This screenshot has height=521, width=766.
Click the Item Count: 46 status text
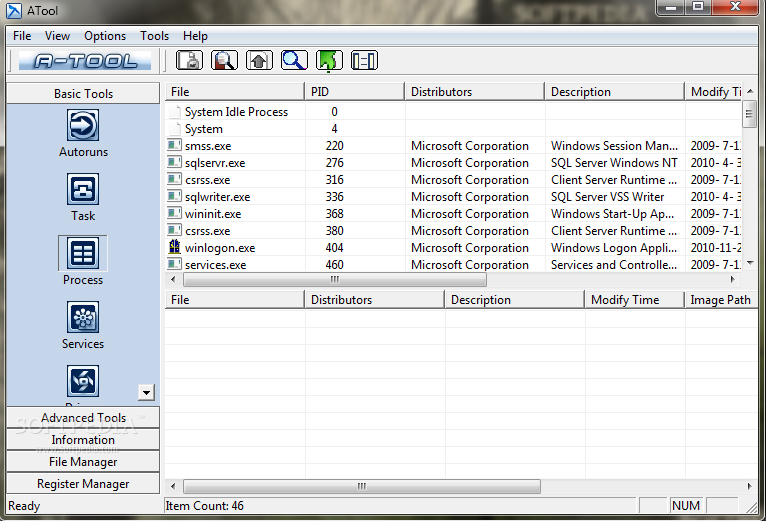pos(204,506)
